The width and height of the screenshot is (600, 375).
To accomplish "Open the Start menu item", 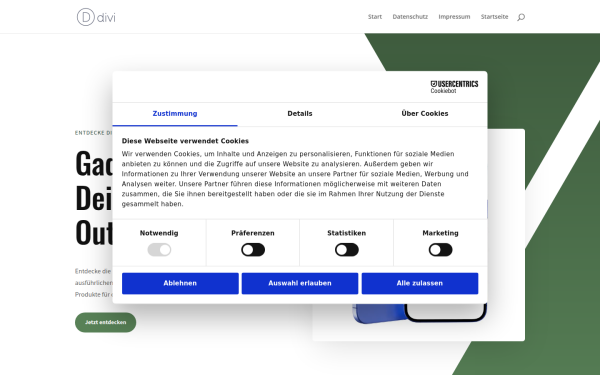I will click(375, 17).
